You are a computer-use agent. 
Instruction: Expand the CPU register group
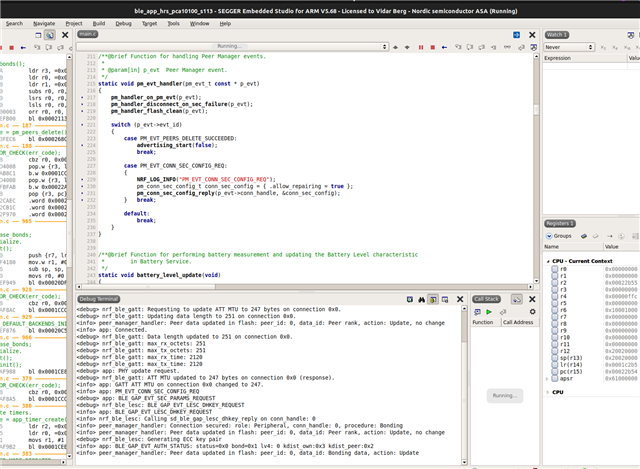click(x=548, y=391)
